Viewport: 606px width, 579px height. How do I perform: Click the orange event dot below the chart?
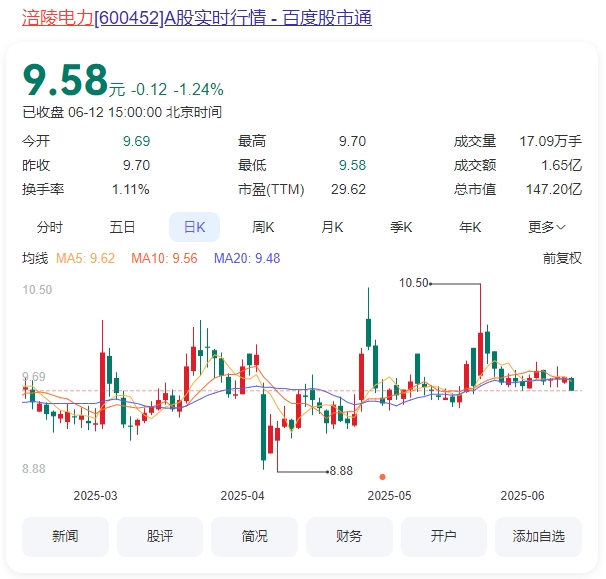pos(382,477)
